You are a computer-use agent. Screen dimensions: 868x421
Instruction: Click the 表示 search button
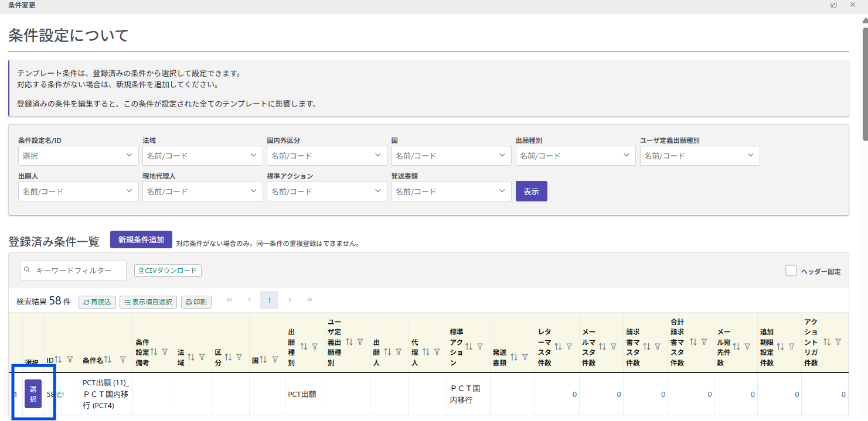[531, 191]
